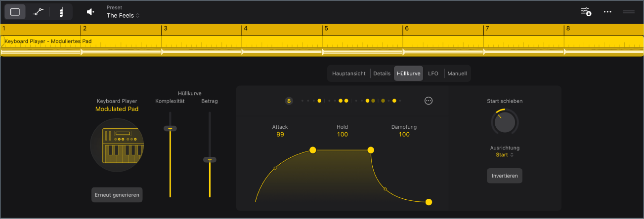The height and width of the screenshot is (219, 644).
Task: Open the Preset dropdown showing The Feels
Action: tap(123, 15)
